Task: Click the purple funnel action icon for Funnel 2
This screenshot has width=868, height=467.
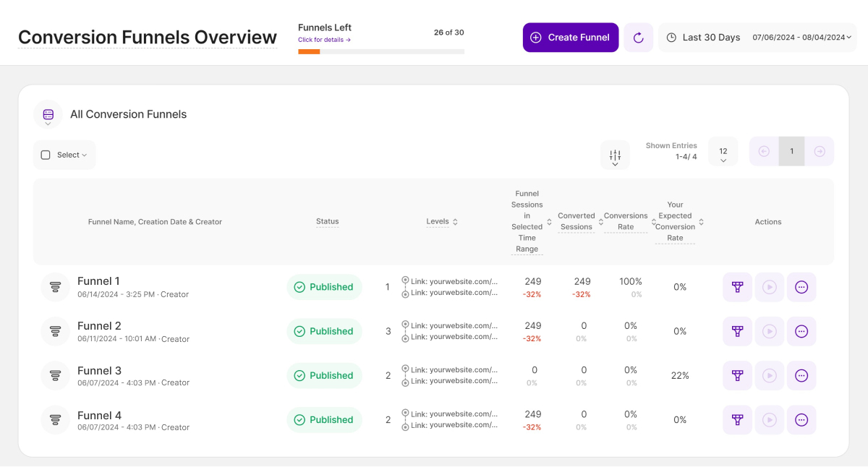Action: pyautogui.click(x=737, y=331)
